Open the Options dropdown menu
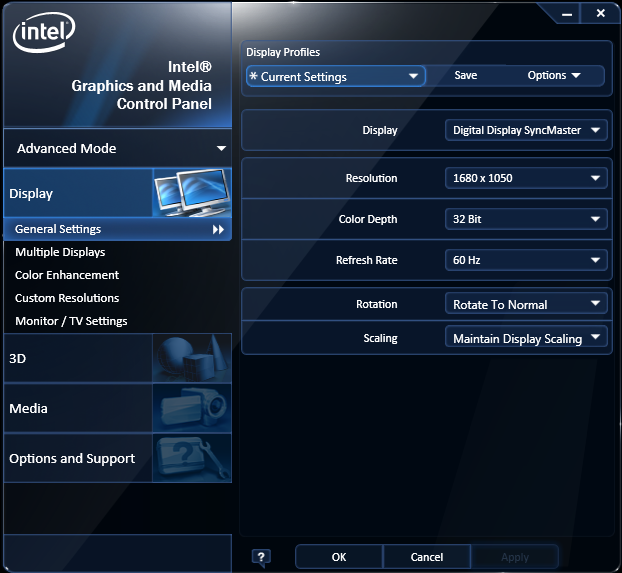The height and width of the screenshot is (573, 622). (x=554, y=75)
